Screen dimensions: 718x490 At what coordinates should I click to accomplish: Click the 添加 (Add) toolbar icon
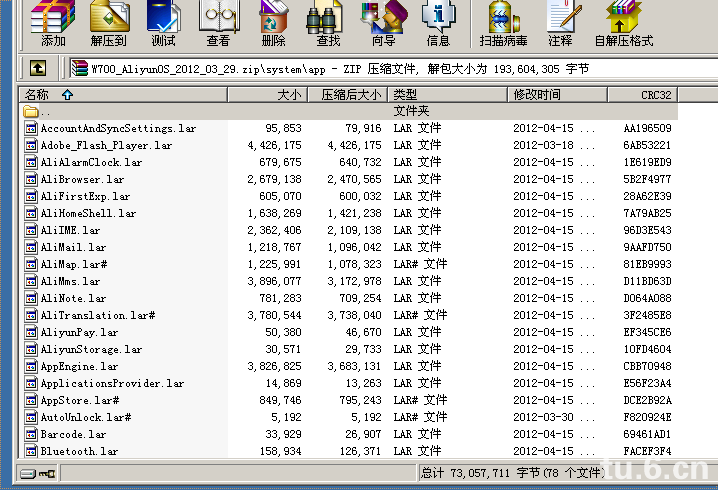pos(53,23)
